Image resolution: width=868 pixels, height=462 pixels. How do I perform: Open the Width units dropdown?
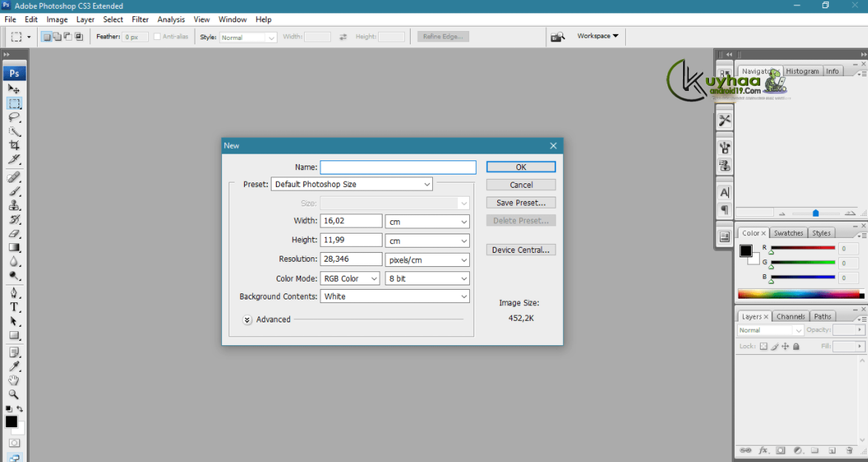pos(428,221)
